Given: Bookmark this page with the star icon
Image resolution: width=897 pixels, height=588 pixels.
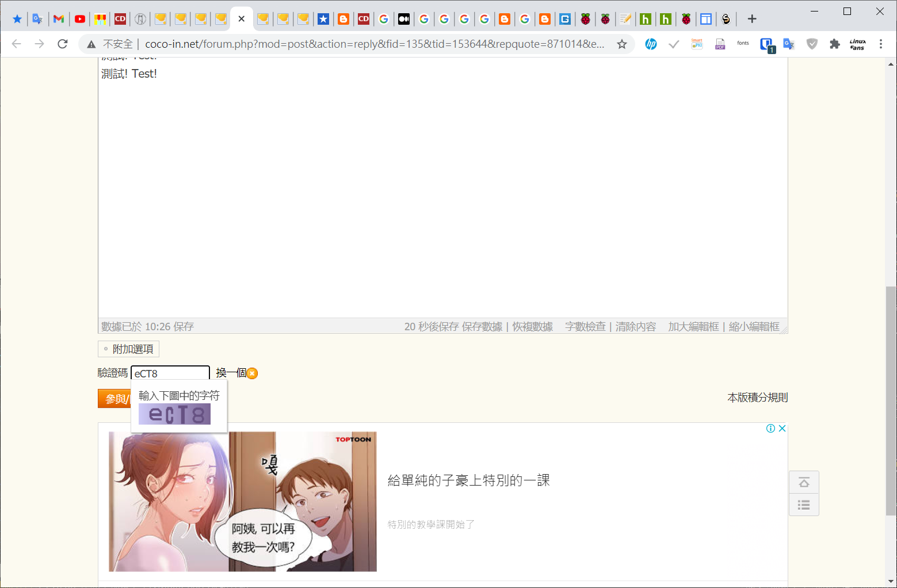Looking at the screenshot, I should pos(622,44).
